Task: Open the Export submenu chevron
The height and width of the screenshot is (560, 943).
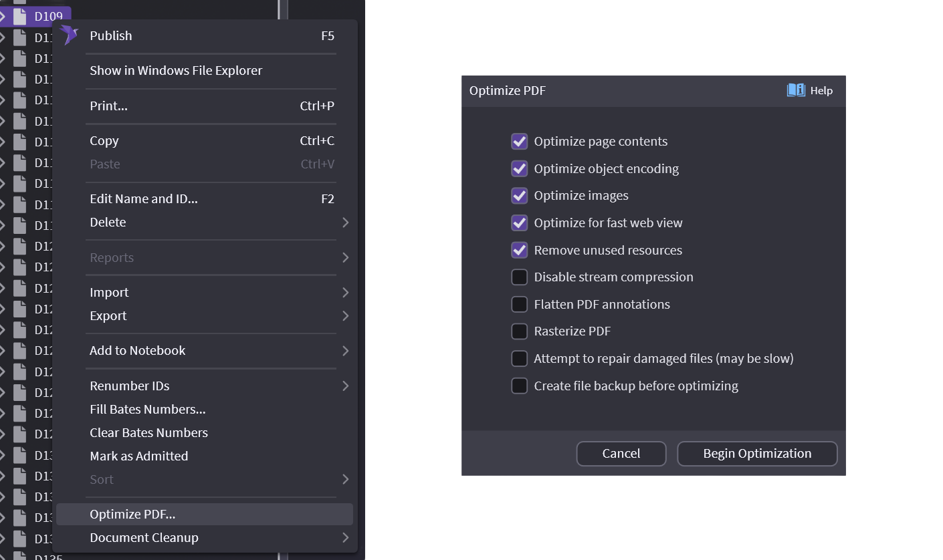Action: click(x=345, y=315)
